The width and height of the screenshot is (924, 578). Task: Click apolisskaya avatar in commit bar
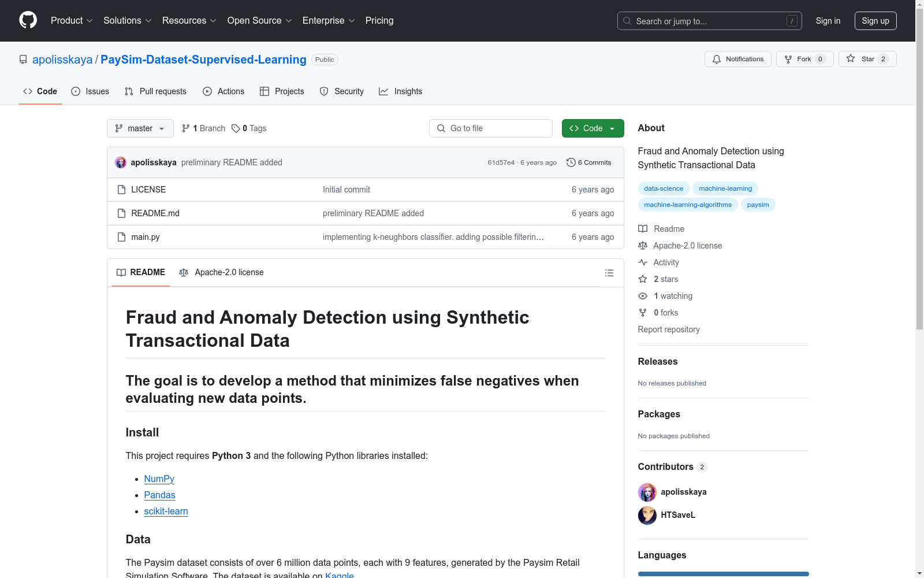(121, 162)
